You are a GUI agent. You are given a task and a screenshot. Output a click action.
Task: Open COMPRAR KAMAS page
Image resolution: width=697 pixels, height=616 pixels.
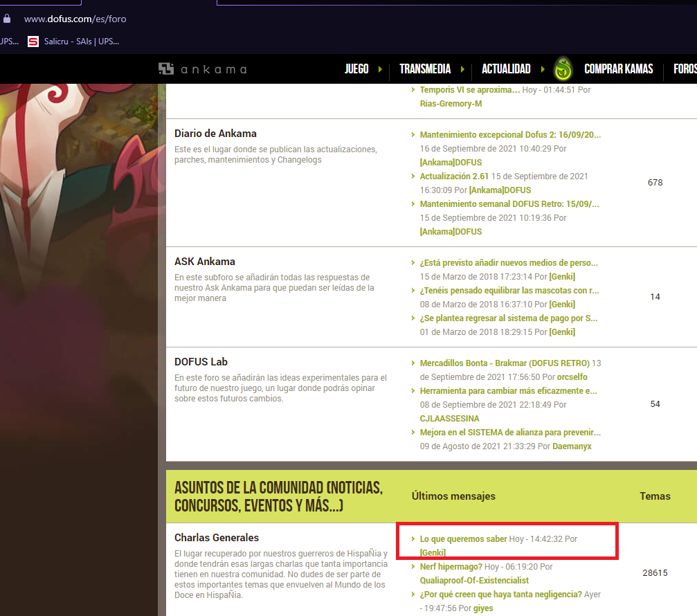pyautogui.click(x=618, y=69)
